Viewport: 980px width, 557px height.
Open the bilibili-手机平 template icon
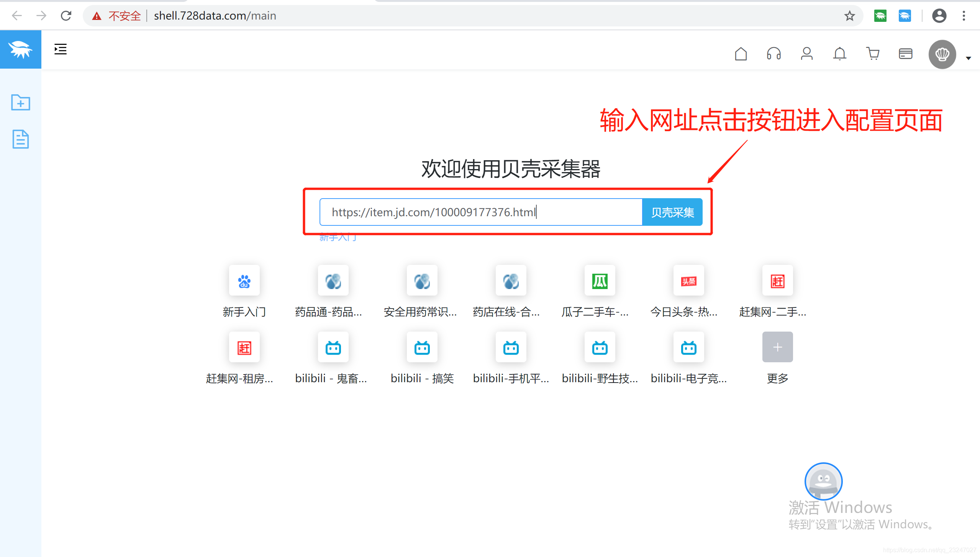coord(511,347)
